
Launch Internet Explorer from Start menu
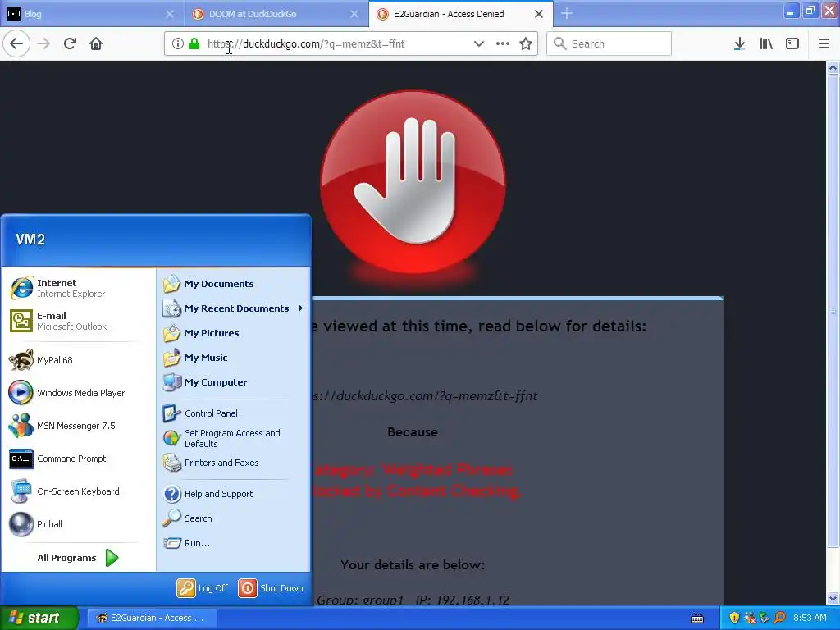coord(78,288)
